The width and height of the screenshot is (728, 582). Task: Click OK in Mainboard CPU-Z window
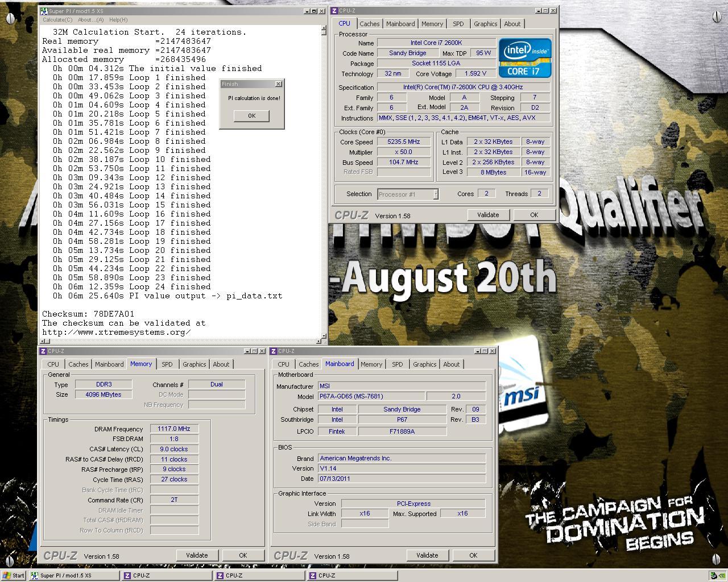(x=473, y=555)
